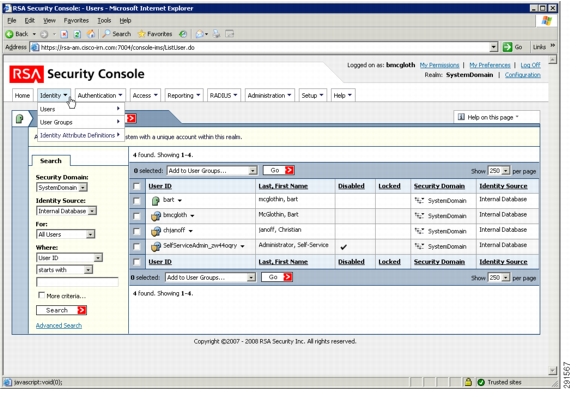
Task: Open top Show 250 per page dropdown
Action: point(499,171)
